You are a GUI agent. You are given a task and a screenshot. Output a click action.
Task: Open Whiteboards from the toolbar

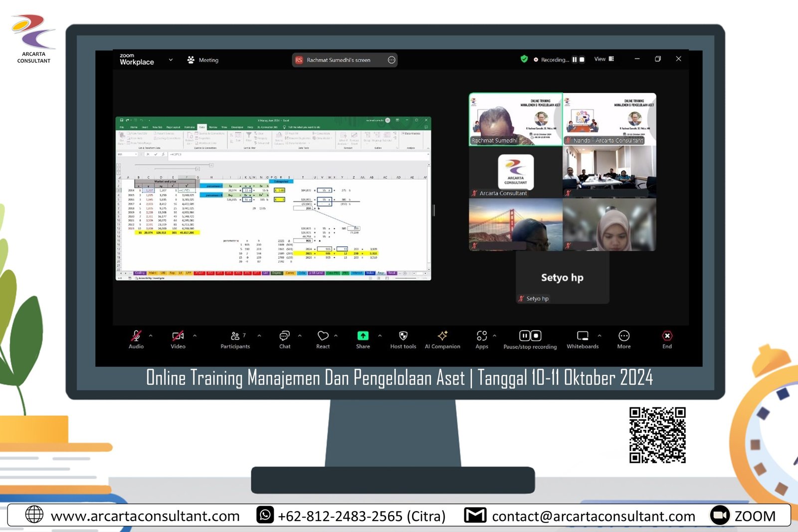coord(582,336)
